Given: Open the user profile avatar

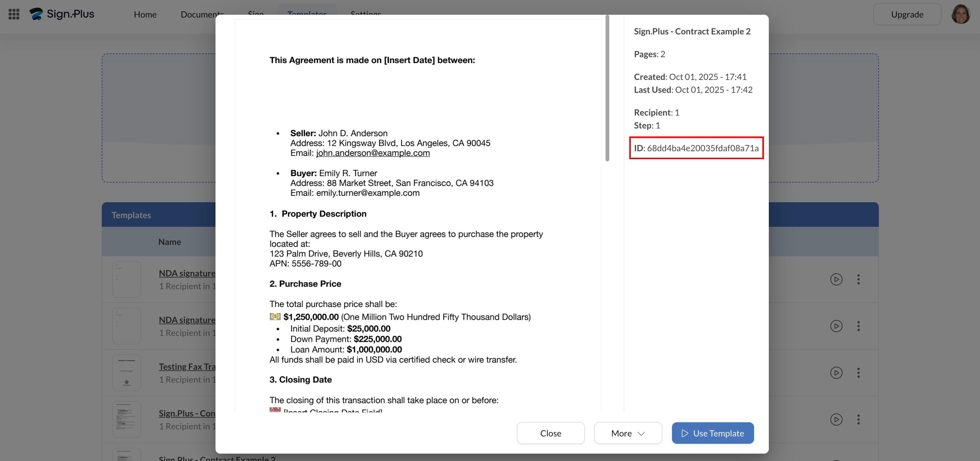Looking at the screenshot, I should point(961,14).
